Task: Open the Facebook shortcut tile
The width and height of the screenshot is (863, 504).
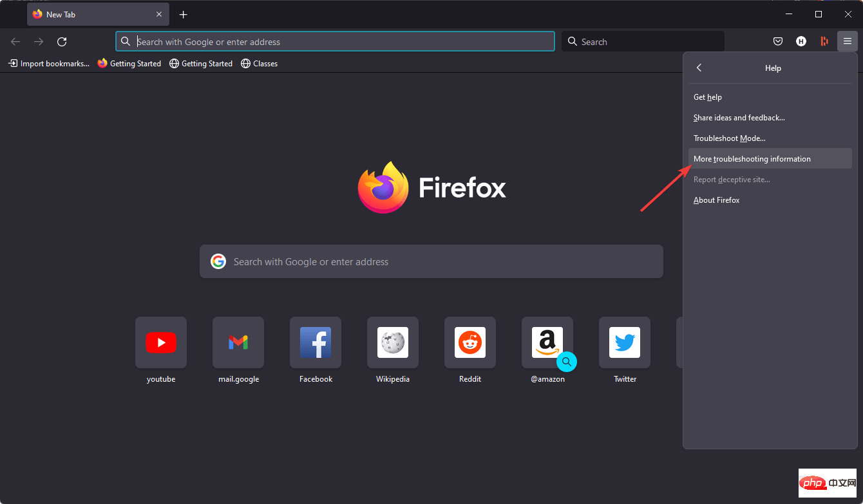Action: pyautogui.click(x=316, y=342)
